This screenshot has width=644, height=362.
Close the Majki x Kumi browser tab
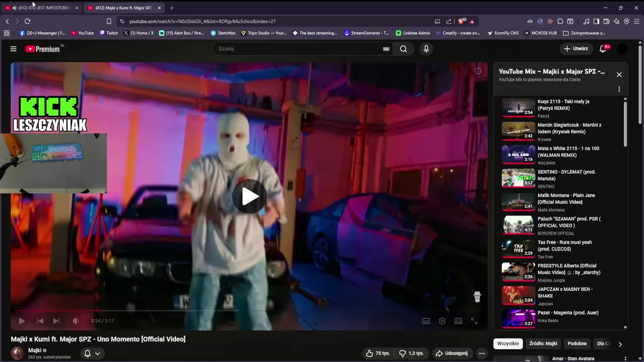[x=159, y=8]
